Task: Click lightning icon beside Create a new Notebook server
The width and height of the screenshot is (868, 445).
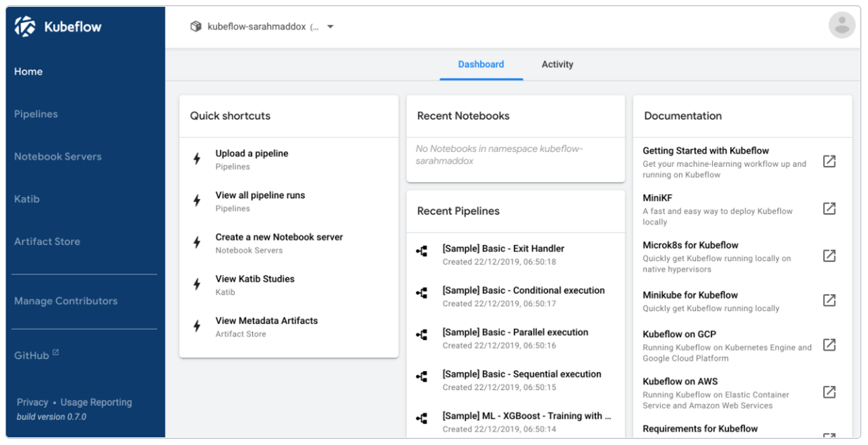Action: [197, 243]
